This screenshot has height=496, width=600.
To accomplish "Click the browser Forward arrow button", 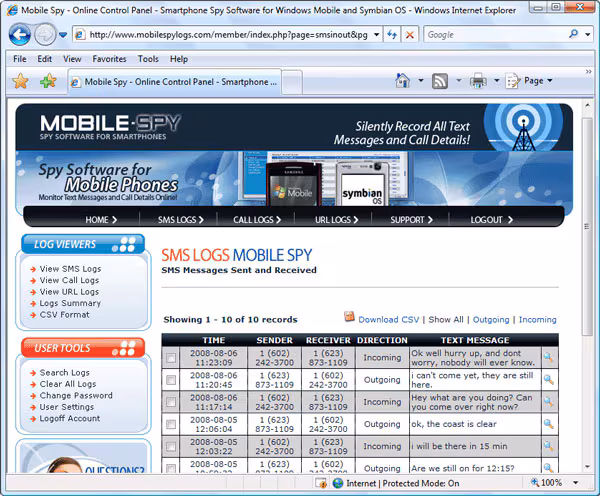I will [45, 35].
